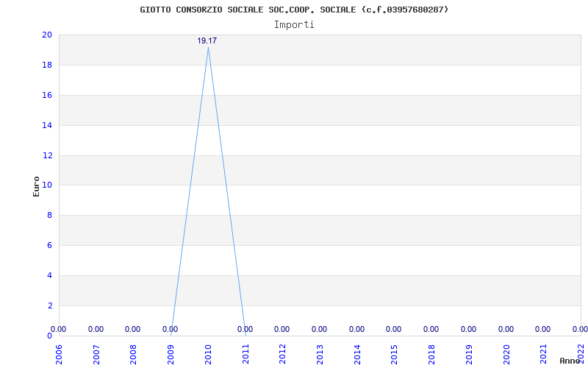Screen dimensions: 588x368
Task: Click the 0.00 data label for 2009
Action: pyautogui.click(x=171, y=329)
